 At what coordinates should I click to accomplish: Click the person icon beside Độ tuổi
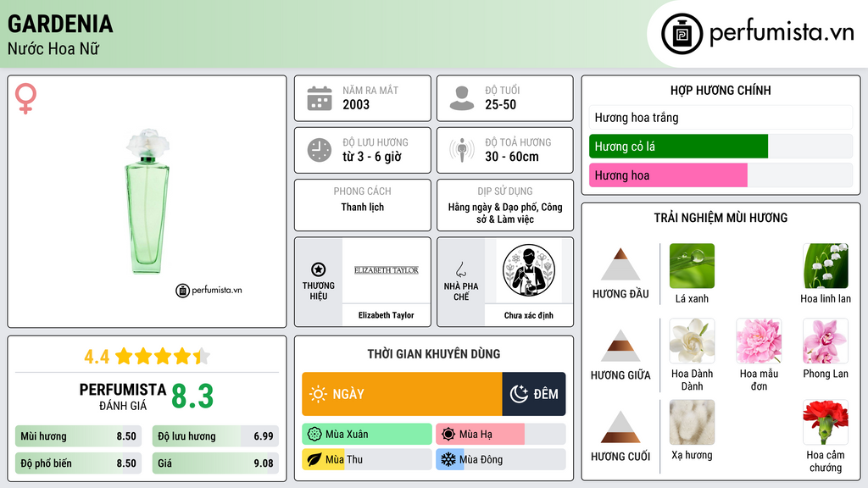[462, 98]
